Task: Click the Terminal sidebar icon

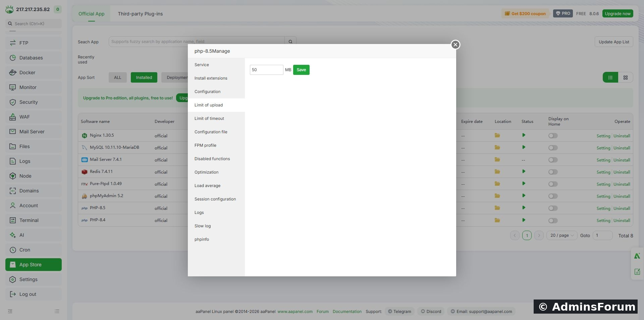Action: click(13, 220)
